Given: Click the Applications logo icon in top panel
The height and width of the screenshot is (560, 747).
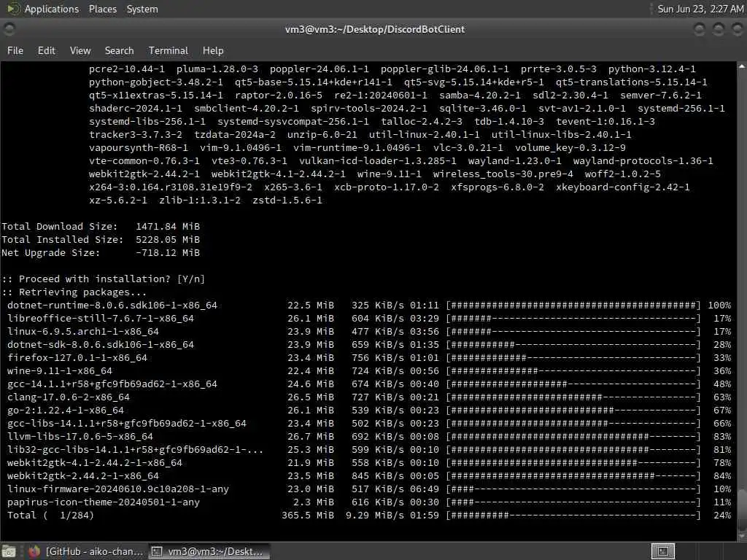Looking at the screenshot, I should (x=13, y=9).
